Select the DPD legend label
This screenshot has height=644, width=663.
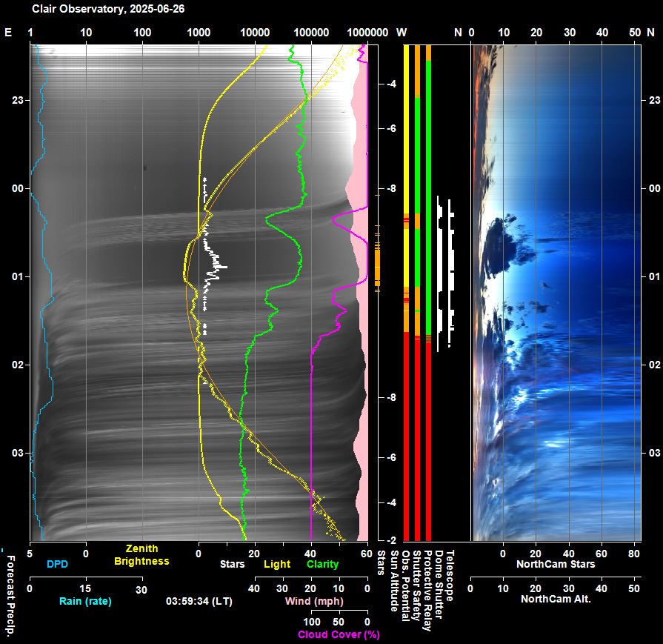[x=58, y=565]
